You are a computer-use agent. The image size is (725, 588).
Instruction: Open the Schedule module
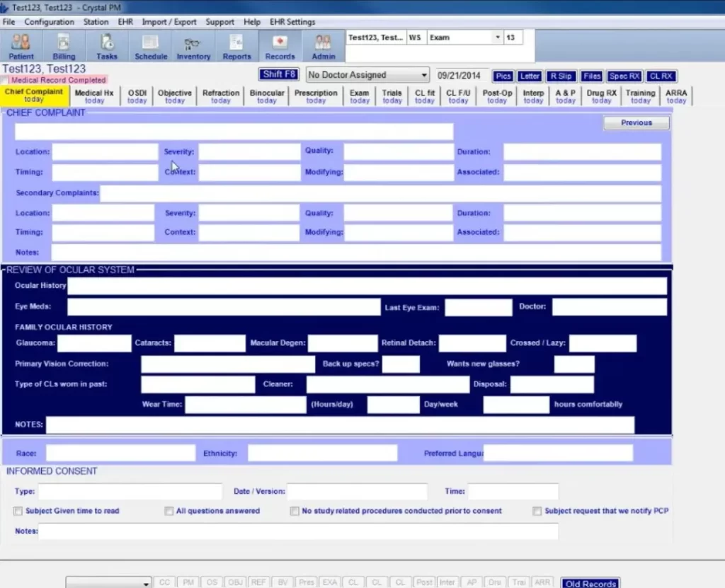(x=150, y=45)
